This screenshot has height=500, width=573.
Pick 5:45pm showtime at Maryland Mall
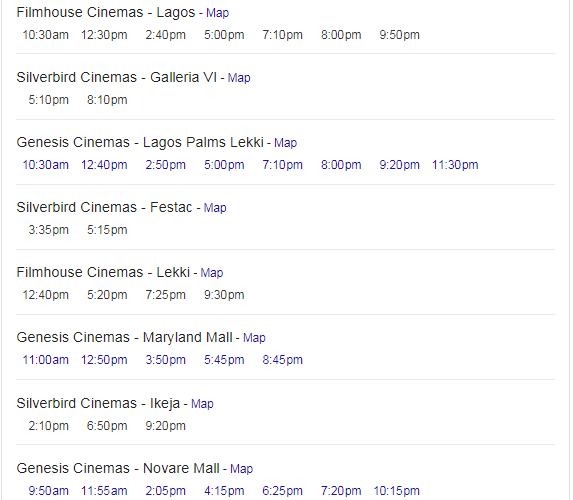tap(224, 360)
